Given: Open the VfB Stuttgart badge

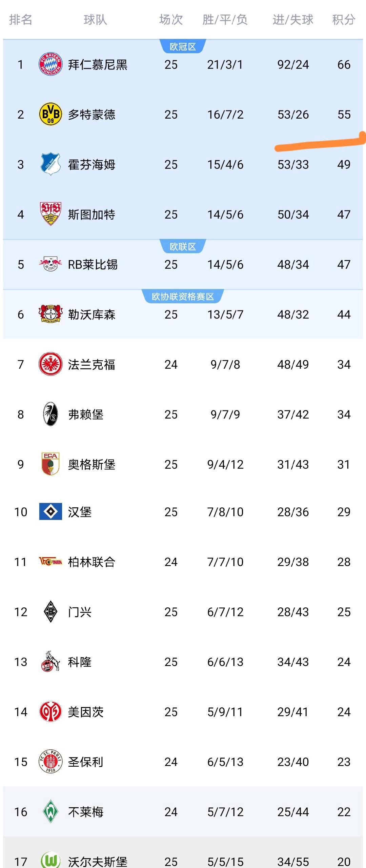Looking at the screenshot, I should click(50, 214).
